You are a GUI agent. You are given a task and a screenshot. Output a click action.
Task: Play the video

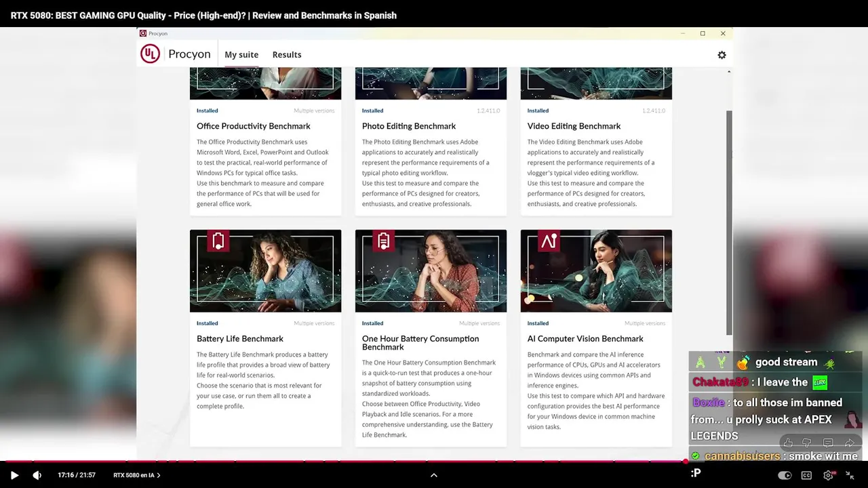click(x=14, y=475)
